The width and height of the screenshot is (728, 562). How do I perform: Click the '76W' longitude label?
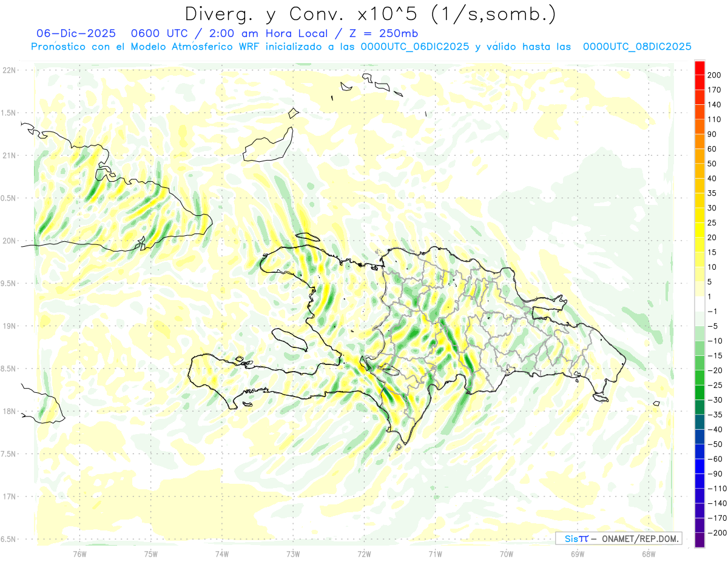(79, 554)
